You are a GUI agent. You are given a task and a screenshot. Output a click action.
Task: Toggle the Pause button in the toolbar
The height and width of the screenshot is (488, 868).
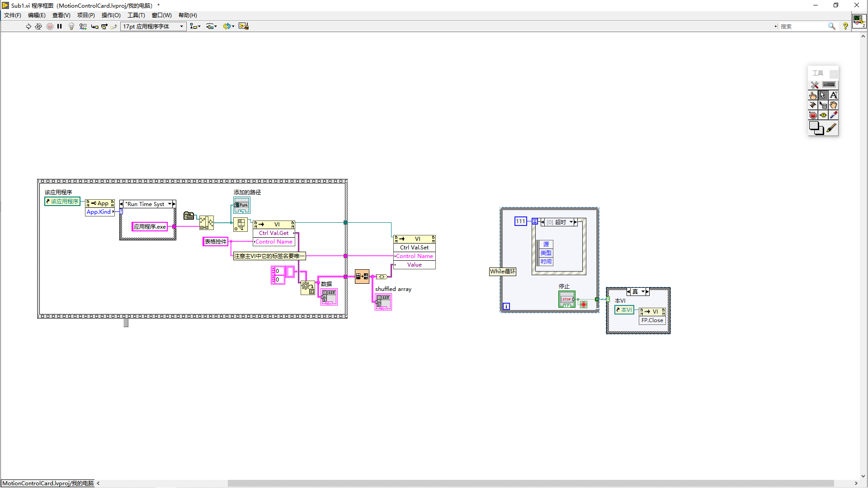(59, 26)
